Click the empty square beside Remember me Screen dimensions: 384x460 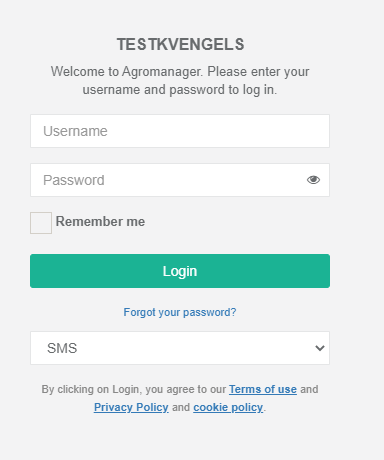tap(41, 223)
